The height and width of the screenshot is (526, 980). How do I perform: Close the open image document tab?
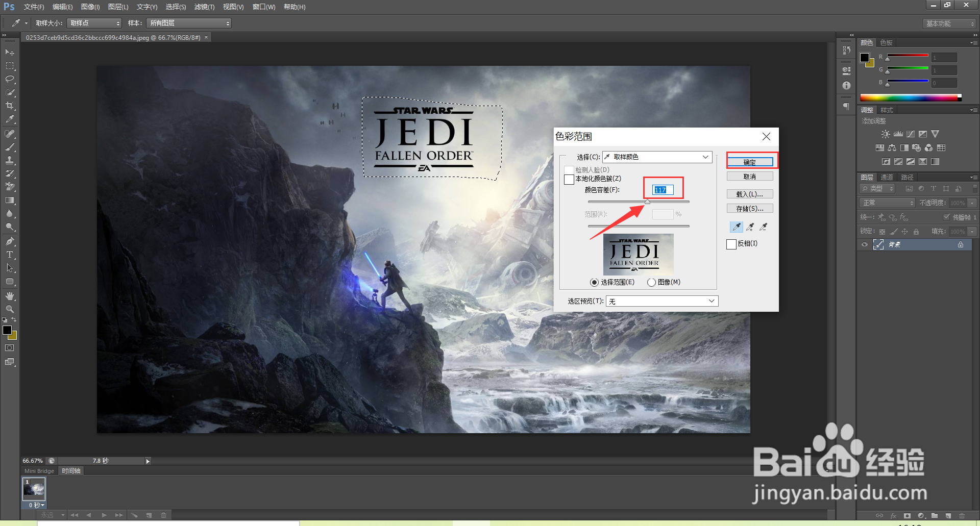tap(206, 37)
